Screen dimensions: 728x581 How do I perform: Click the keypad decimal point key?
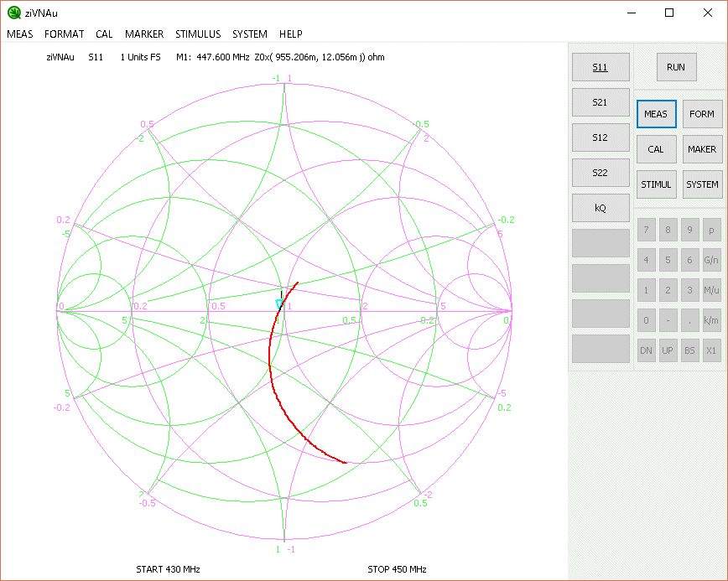coord(690,320)
